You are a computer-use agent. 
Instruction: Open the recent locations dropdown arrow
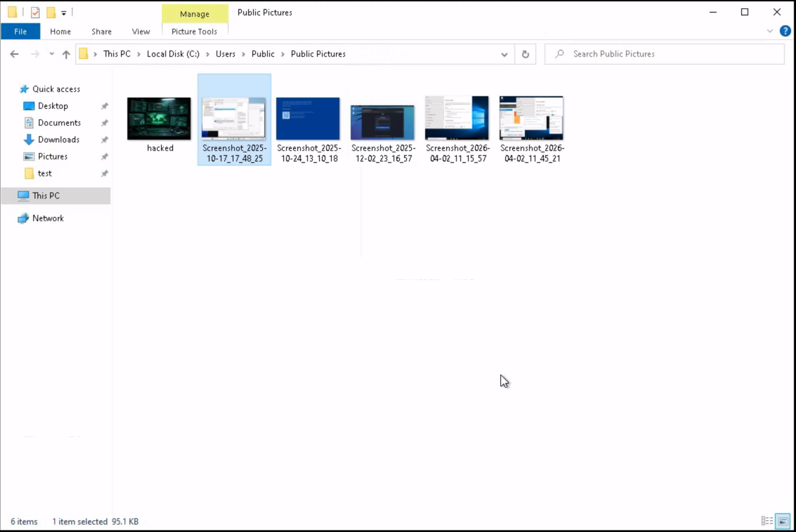pos(52,54)
